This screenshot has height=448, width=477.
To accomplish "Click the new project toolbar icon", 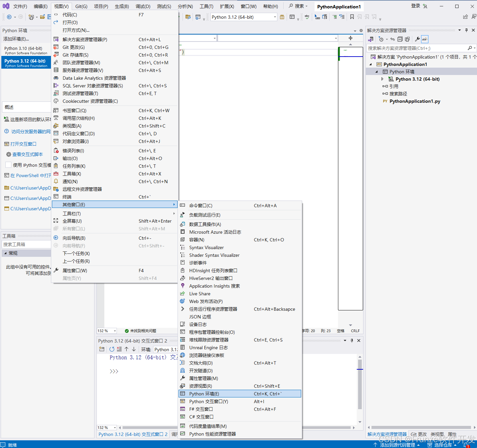I will tap(31, 17).
